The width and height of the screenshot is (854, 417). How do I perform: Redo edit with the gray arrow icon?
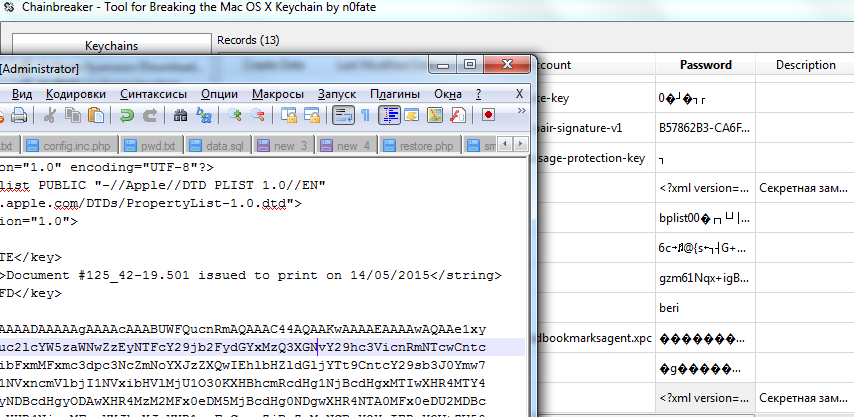pos(150,115)
